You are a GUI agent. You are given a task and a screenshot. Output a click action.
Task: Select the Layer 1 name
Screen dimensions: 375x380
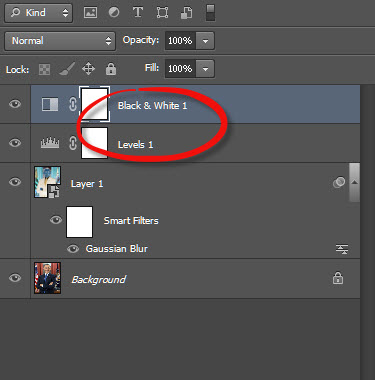tap(87, 184)
